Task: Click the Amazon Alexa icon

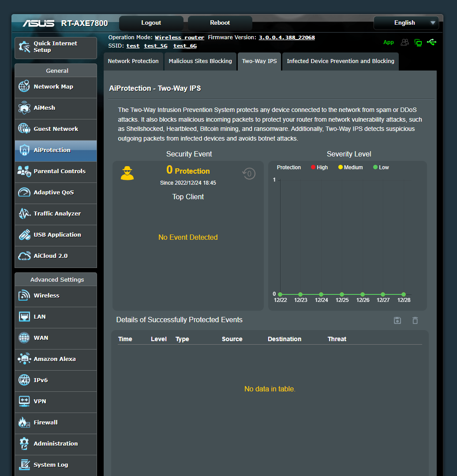Action: pyautogui.click(x=24, y=359)
